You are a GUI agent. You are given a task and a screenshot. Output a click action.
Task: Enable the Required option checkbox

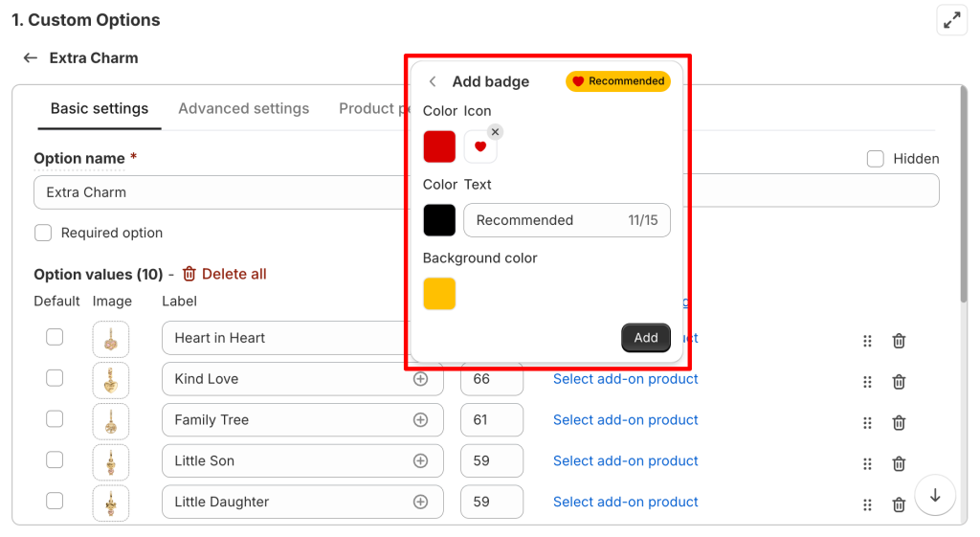[x=43, y=233]
